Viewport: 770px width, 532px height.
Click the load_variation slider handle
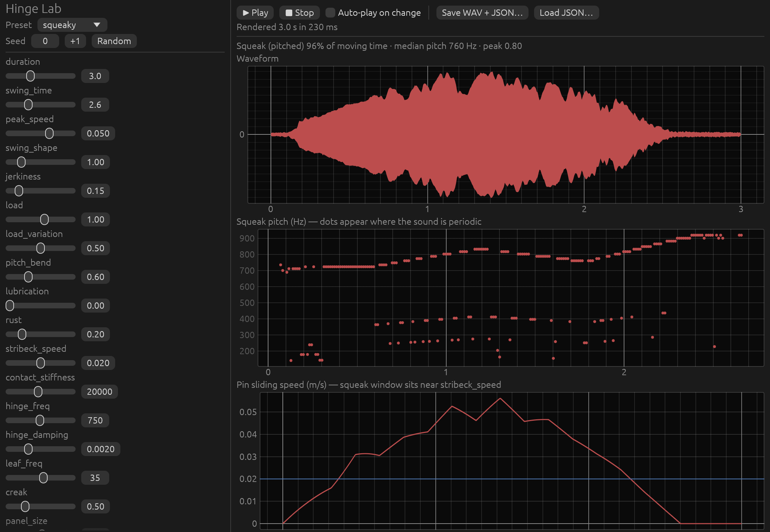pyautogui.click(x=41, y=248)
